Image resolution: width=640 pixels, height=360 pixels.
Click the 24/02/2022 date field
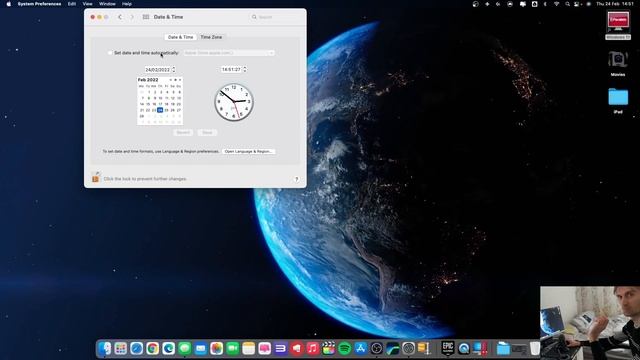[x=158, y=69]
